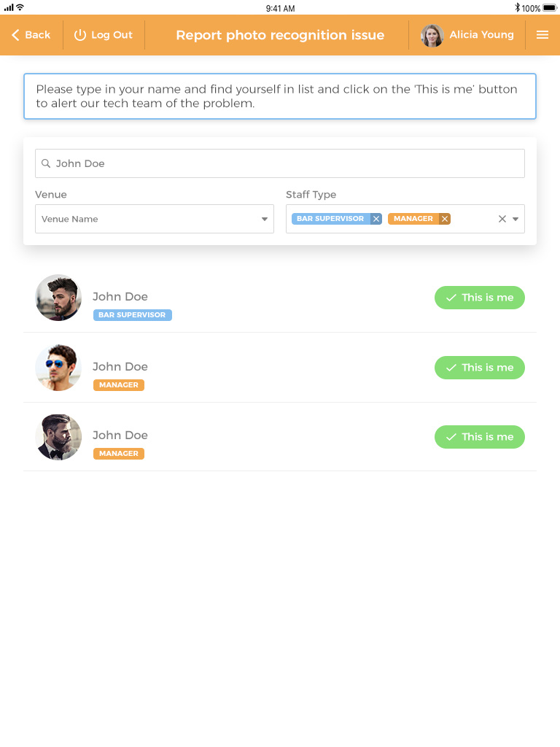560x747 pixels.
Task: Remove the BAR SUPERVISOR tag via its X
Action: pos(376,219)
